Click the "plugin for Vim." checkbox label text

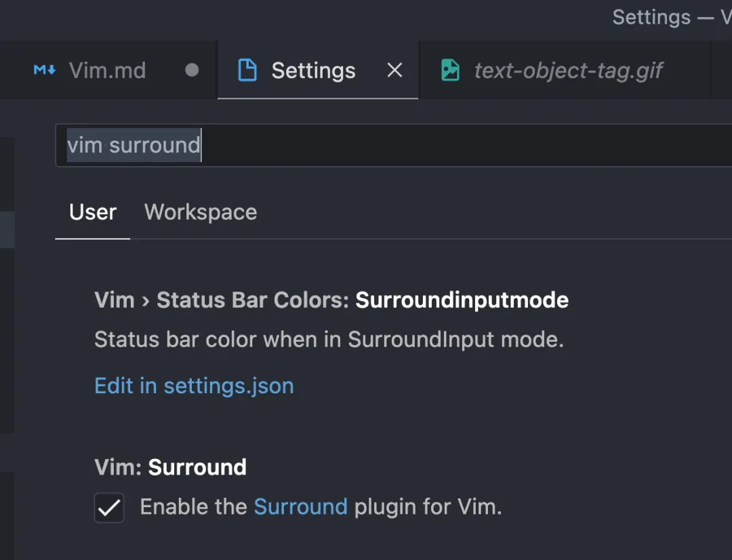[x=428, y=507]
